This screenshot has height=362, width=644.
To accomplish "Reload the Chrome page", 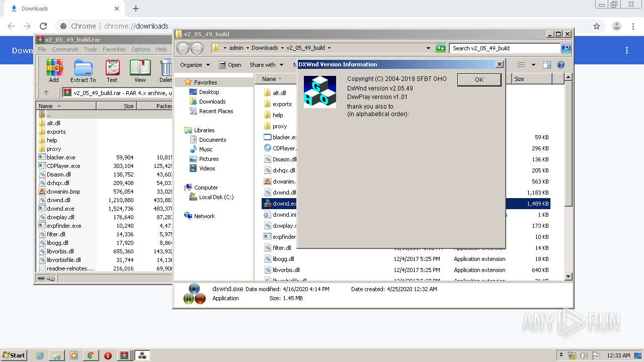I will (x=43, y=26).
